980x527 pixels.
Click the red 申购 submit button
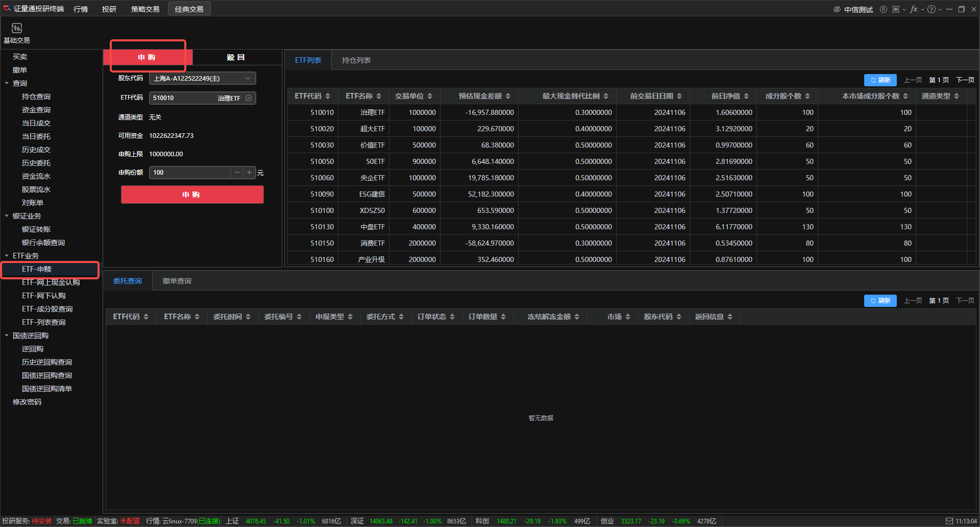pyautogui.click(x=192, y=195)
